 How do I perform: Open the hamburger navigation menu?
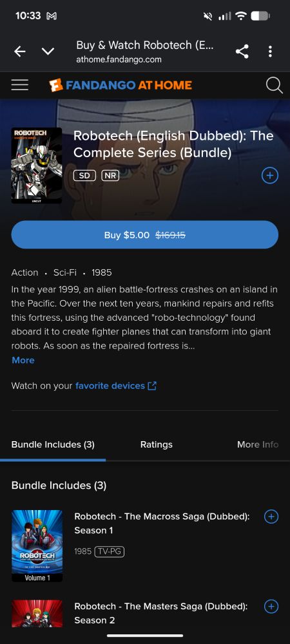(20, 85)
